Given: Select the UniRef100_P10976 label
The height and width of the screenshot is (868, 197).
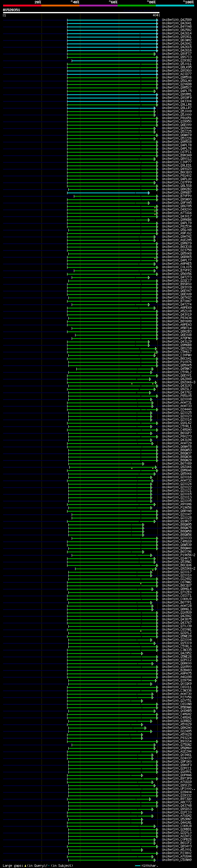Looking at the screenshot, I should 177,362.
